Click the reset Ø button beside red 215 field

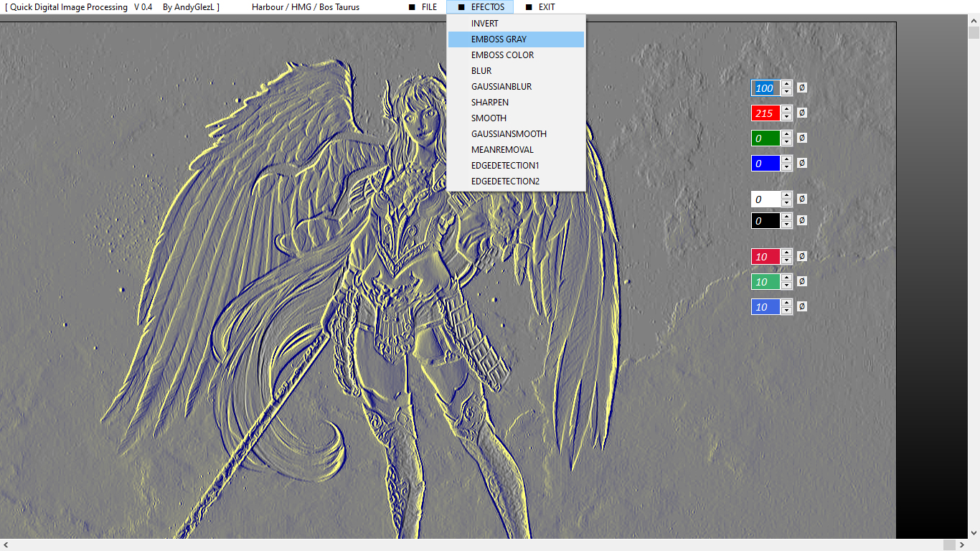pos(802,113)
